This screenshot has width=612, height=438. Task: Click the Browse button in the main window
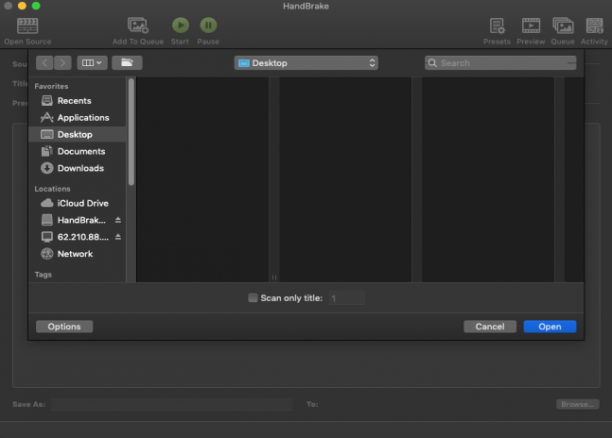tap(578, 404)
